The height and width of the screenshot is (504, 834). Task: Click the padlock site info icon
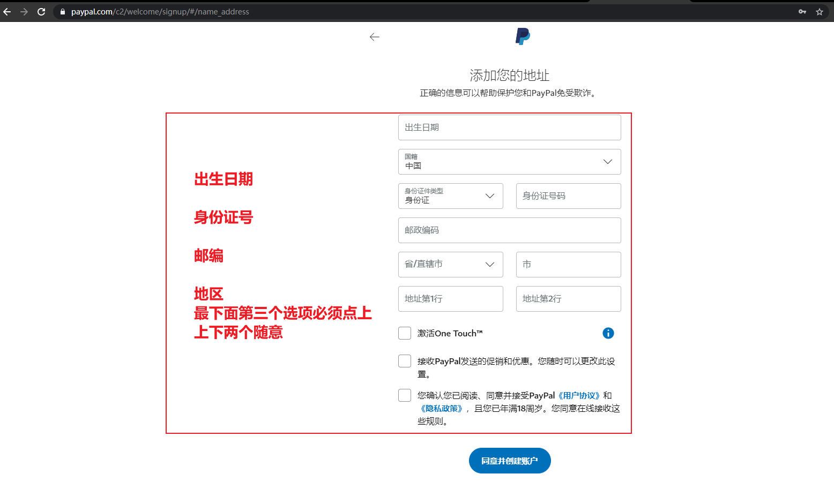click(x=63, y=12)
